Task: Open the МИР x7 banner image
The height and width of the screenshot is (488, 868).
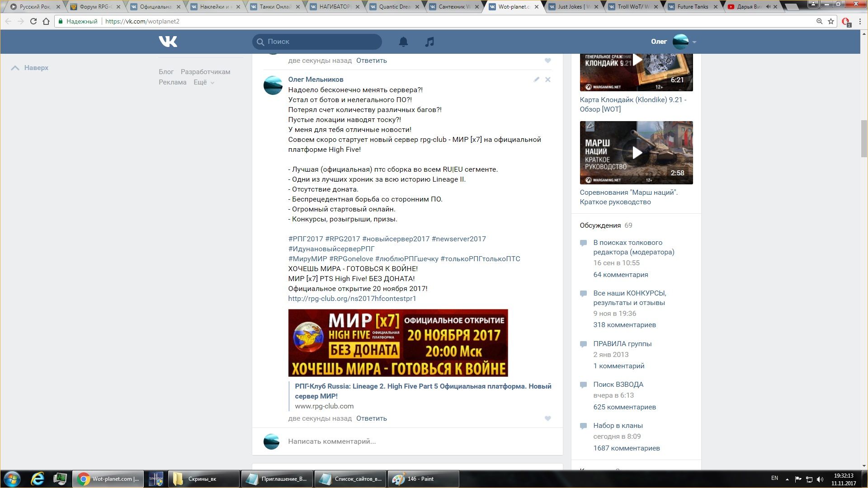Action: click(x=398, y=343)
